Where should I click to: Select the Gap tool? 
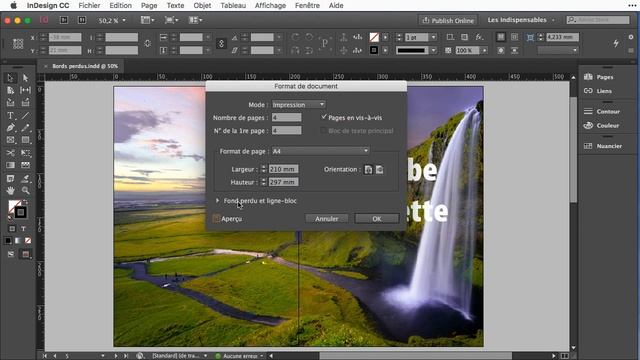[25, 90]
